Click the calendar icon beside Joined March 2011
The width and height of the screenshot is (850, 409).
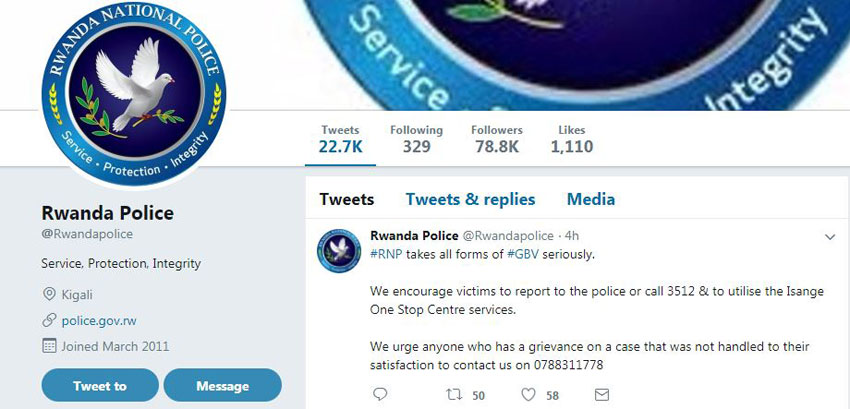tap(49, 346)
